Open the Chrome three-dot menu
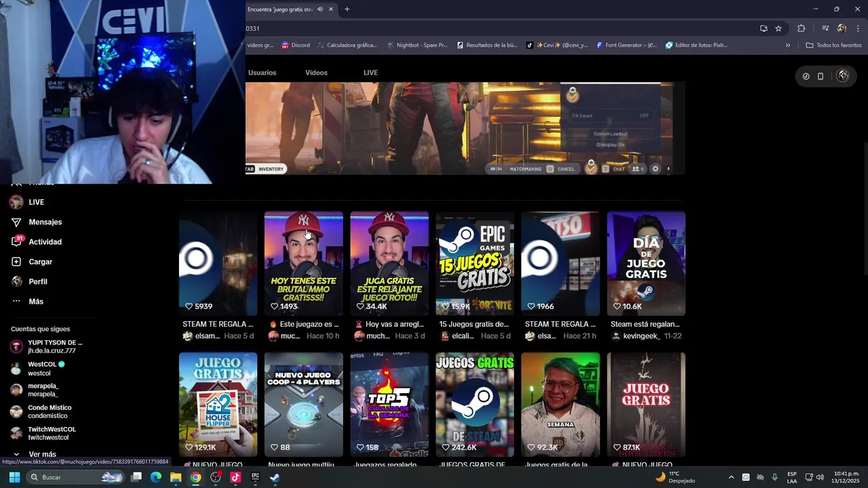 (859, 28)
